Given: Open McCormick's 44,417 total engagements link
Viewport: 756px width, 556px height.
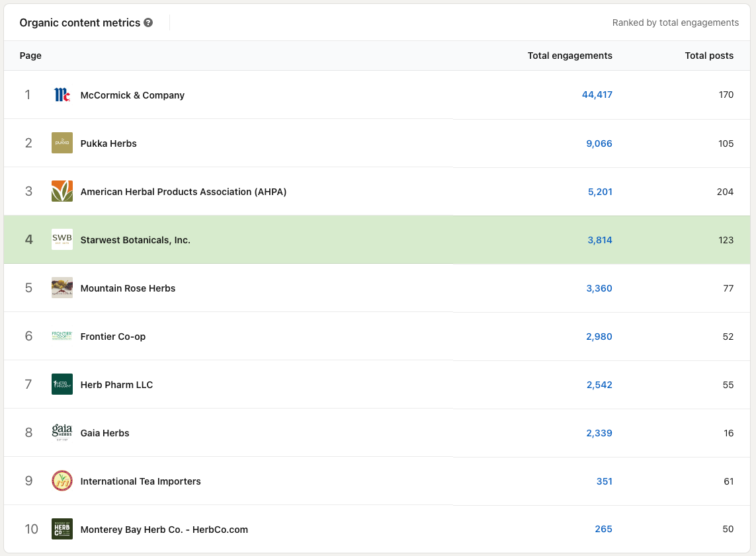Looking at the screenshot, I should point(597,95).
